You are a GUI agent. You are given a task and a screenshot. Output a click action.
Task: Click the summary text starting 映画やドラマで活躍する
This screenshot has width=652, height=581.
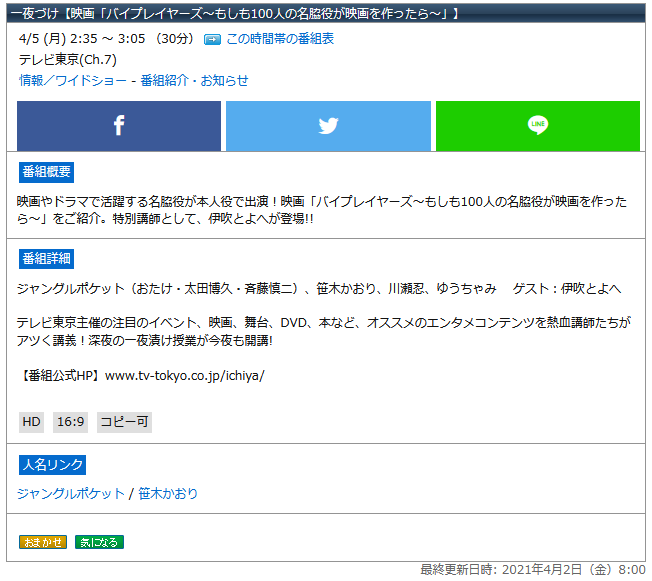click(322, 210)
